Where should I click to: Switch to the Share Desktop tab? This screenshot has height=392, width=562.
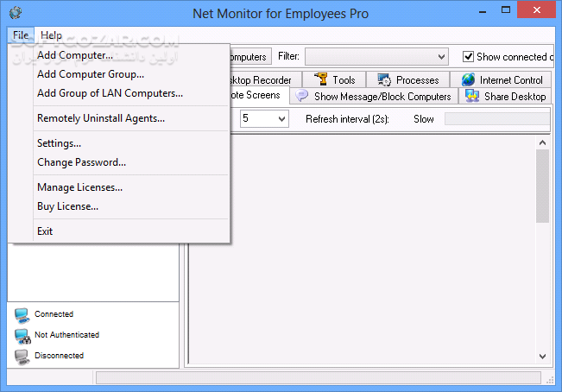pos(505,96)
